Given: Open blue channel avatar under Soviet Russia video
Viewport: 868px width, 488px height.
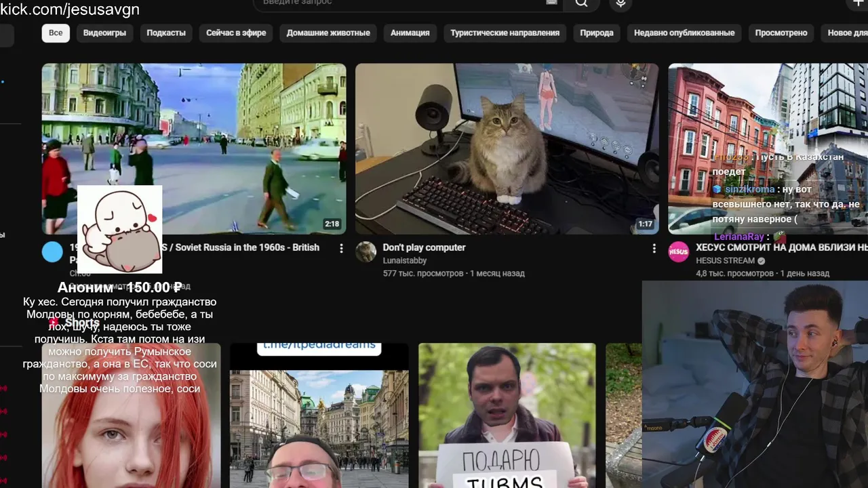Looking at the screenshot, I should tap(52, 251).
